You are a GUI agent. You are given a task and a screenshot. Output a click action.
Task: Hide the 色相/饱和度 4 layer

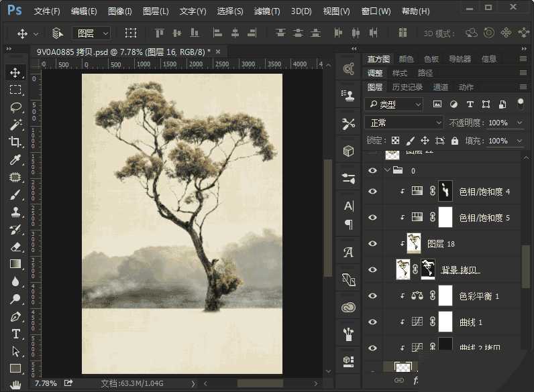(373, 192)
